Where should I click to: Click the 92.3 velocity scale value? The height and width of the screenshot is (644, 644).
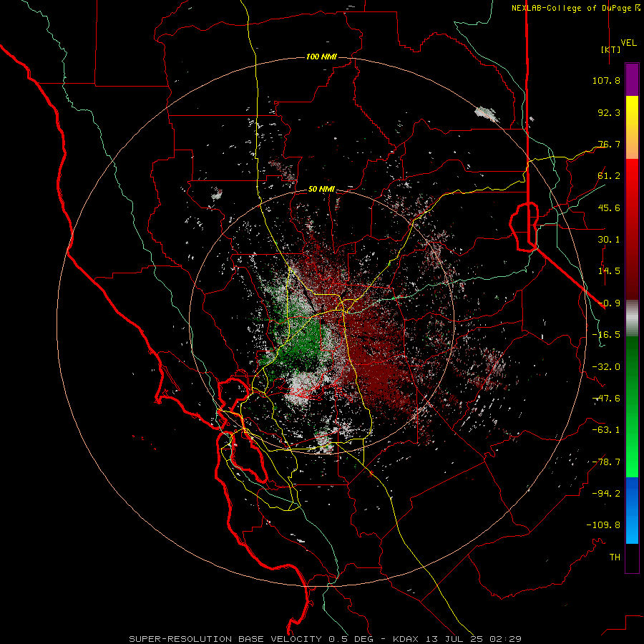click(609, 112)
